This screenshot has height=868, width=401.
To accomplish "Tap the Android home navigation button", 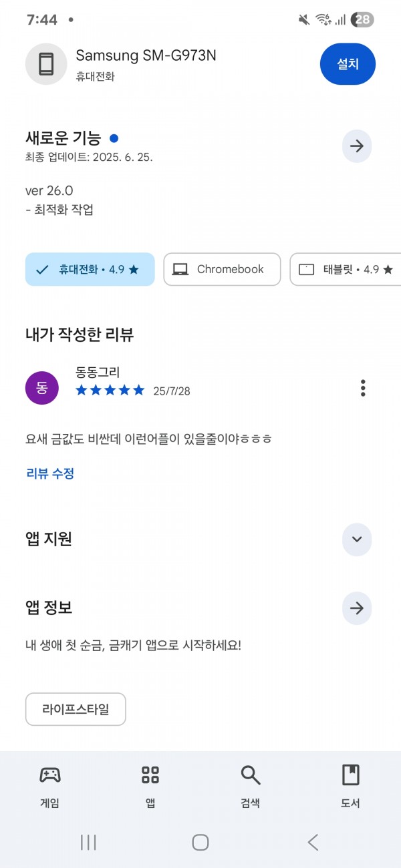I will [200, 842].
